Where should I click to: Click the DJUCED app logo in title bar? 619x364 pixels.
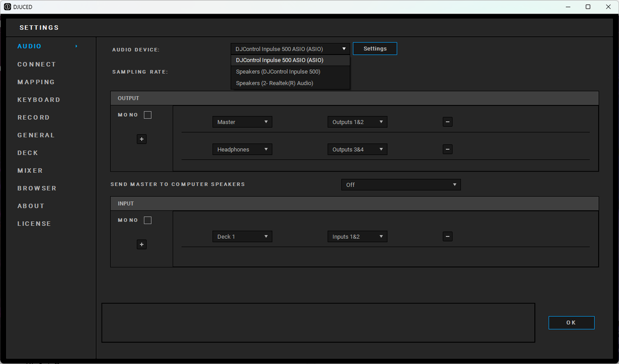(x=7, y=7)
